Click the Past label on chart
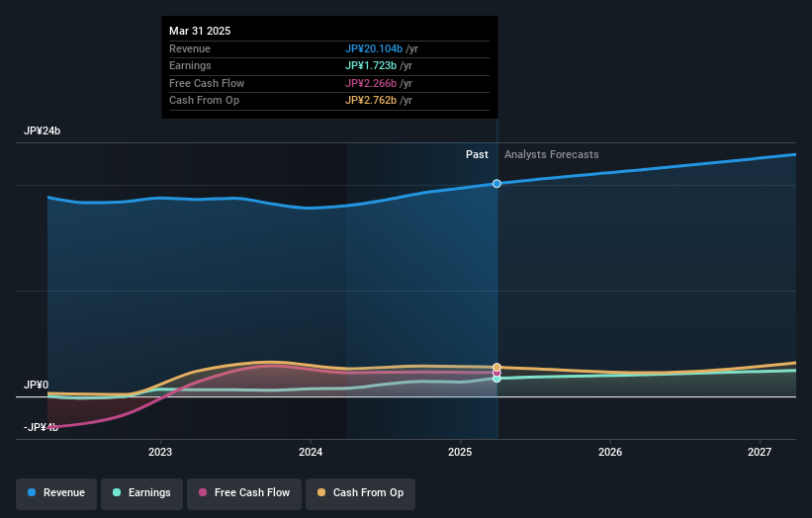 click(477, 155)
